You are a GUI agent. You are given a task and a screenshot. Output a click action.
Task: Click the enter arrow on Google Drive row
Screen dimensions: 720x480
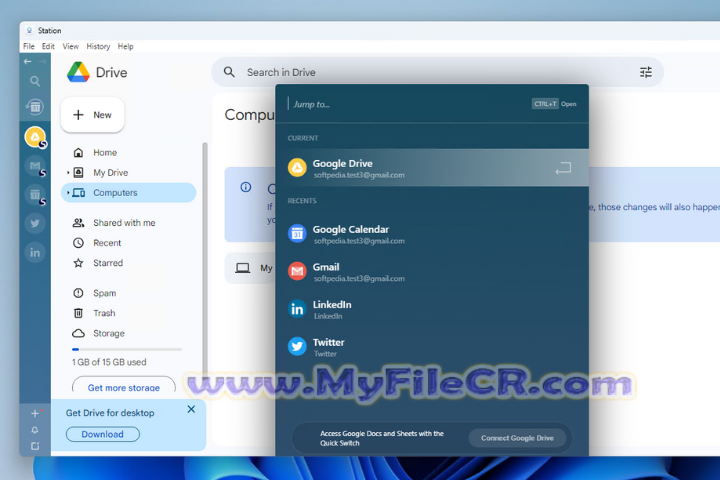563,168
